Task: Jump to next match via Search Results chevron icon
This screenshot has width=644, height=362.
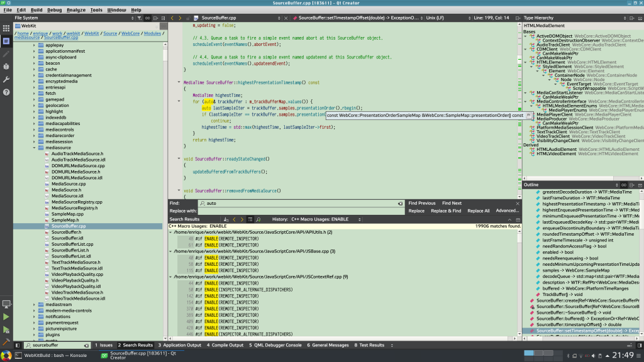Action: pos(241,219)
